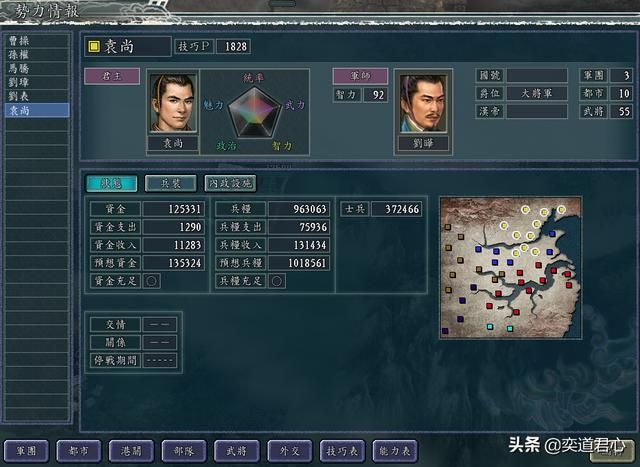
Task: Click the 預想資金 value 135324
Action: coord(173,263)
